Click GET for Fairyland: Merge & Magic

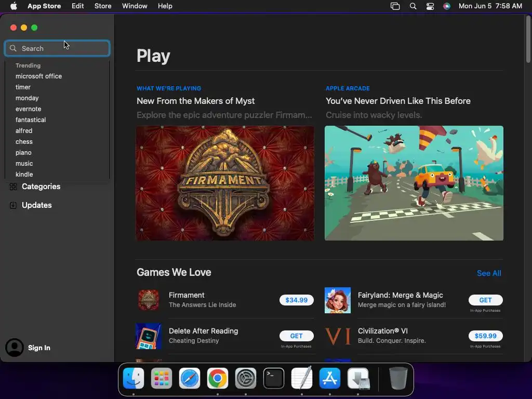pyautogui.click(x=486, y=300)
